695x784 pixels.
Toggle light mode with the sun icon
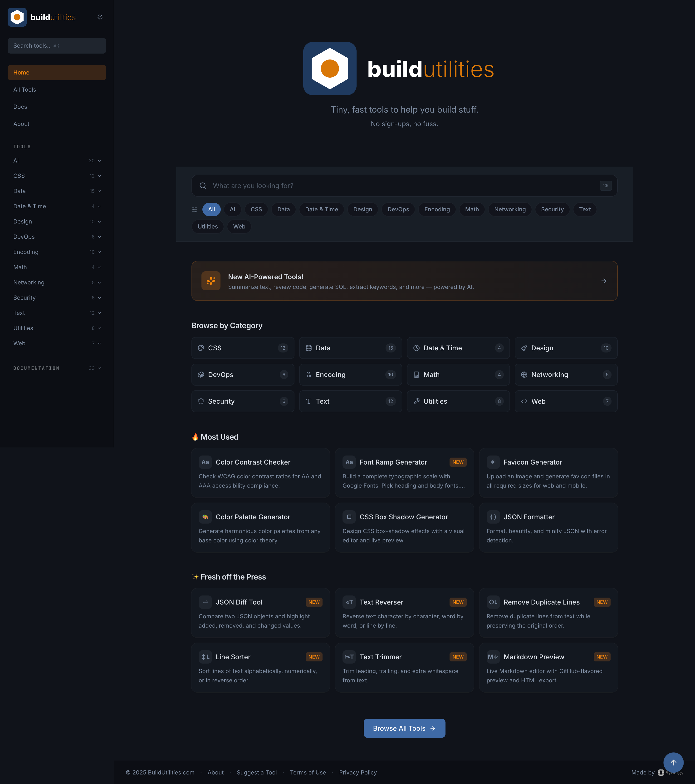100,17
